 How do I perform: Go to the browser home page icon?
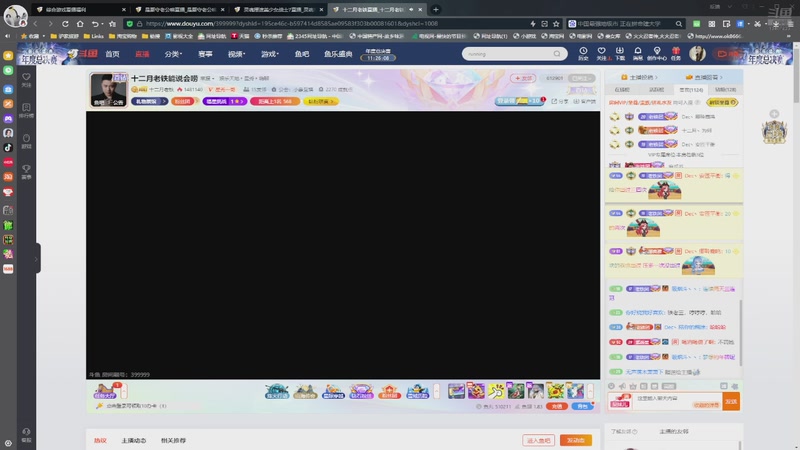tap(80, 23)
